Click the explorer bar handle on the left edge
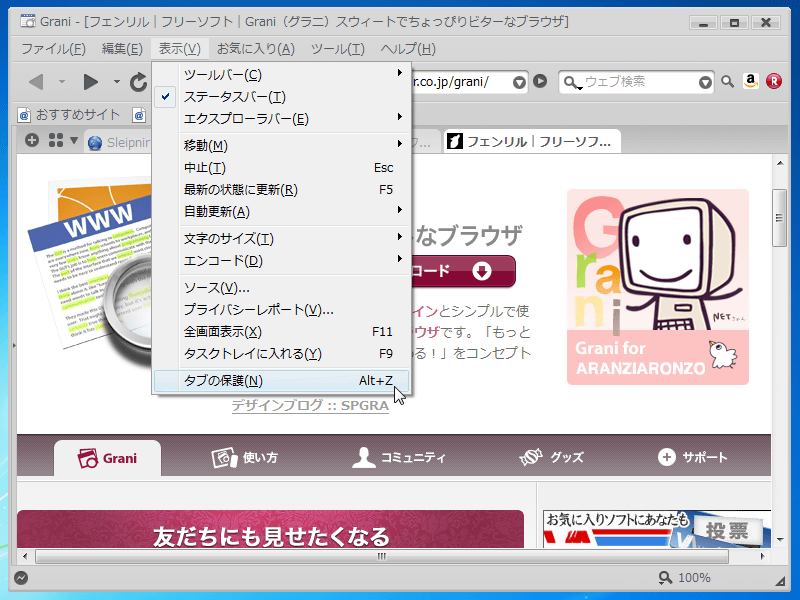 pos(14,345)
